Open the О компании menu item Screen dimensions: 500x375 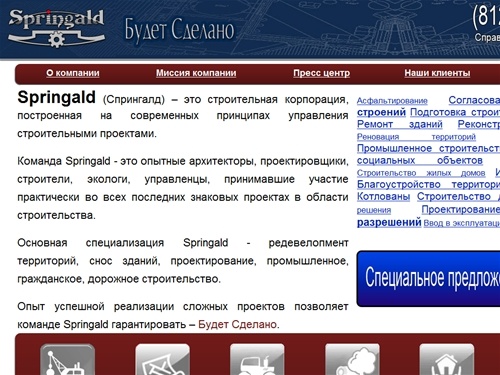click(73, 73)
